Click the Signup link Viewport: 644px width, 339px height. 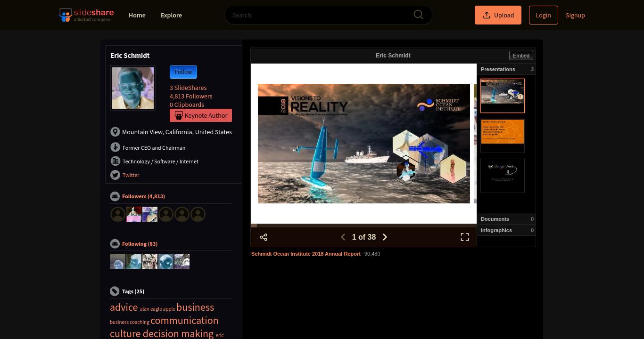click(575, 15)
